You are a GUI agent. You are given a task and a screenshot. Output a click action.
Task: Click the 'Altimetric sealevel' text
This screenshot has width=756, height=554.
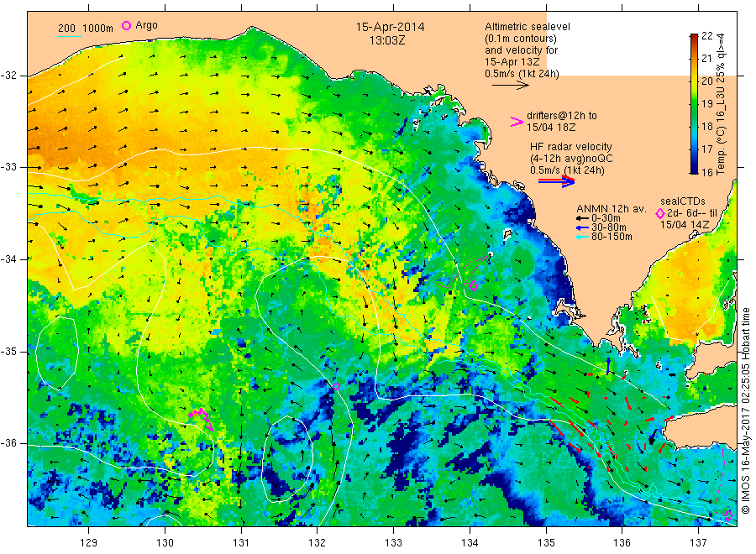[528, 27]
